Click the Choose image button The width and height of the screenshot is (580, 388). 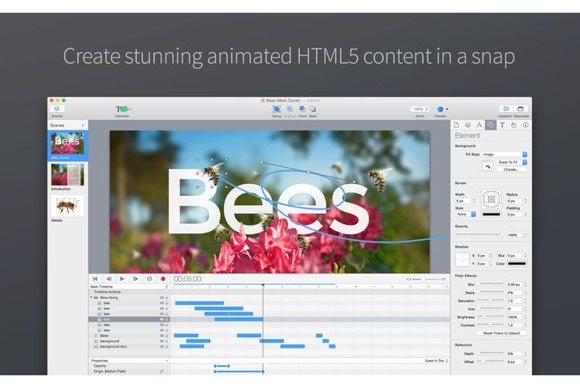(510, 169)
